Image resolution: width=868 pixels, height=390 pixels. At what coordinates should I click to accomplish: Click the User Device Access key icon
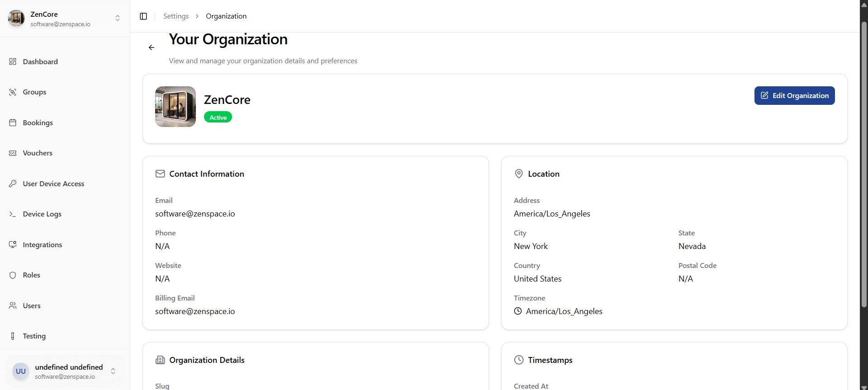click(x=13, y=183)
